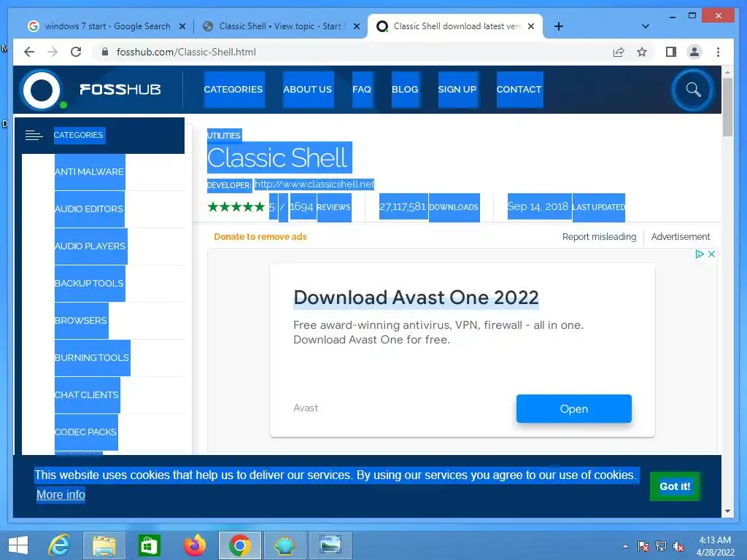Open ABOUT US in top navigation

(308, 90)
